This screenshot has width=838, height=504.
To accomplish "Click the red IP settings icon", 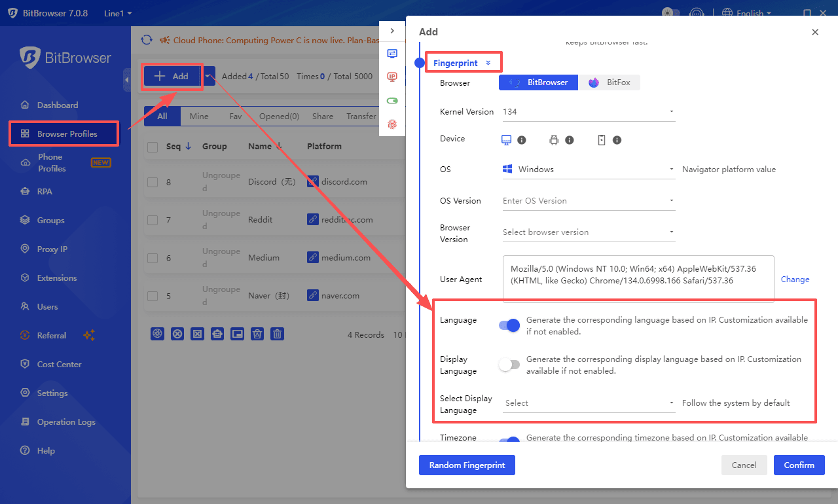I will (392, 77).
